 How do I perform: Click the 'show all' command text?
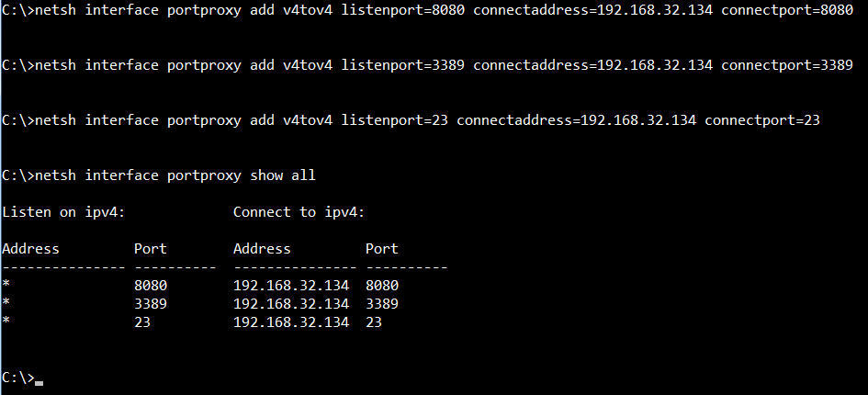coord(283,175)
